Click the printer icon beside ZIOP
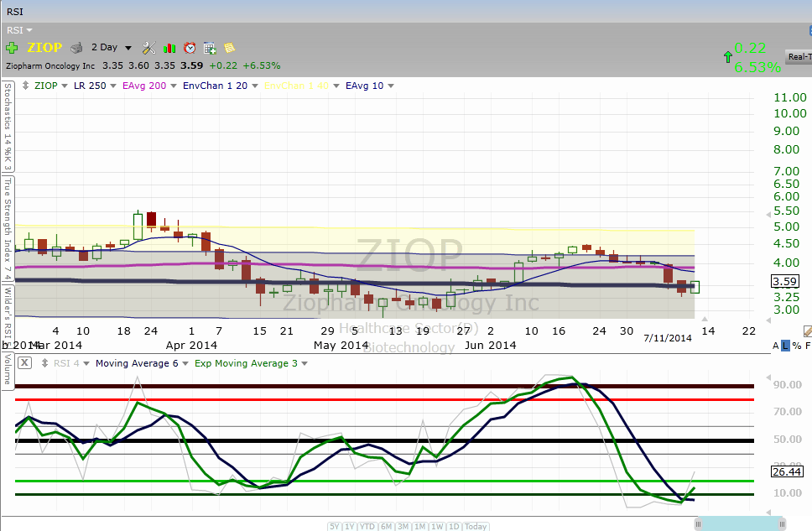 tap(76, 48)
